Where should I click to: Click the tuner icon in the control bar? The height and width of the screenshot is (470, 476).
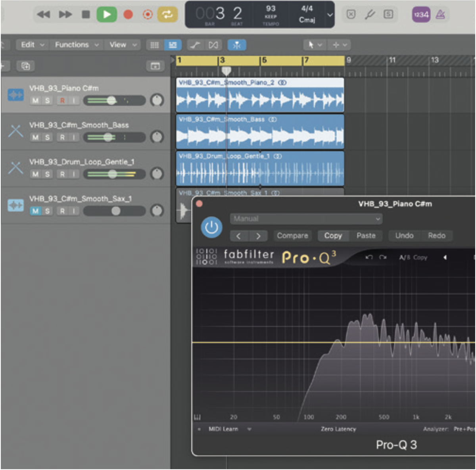click(x=371, y=14)
